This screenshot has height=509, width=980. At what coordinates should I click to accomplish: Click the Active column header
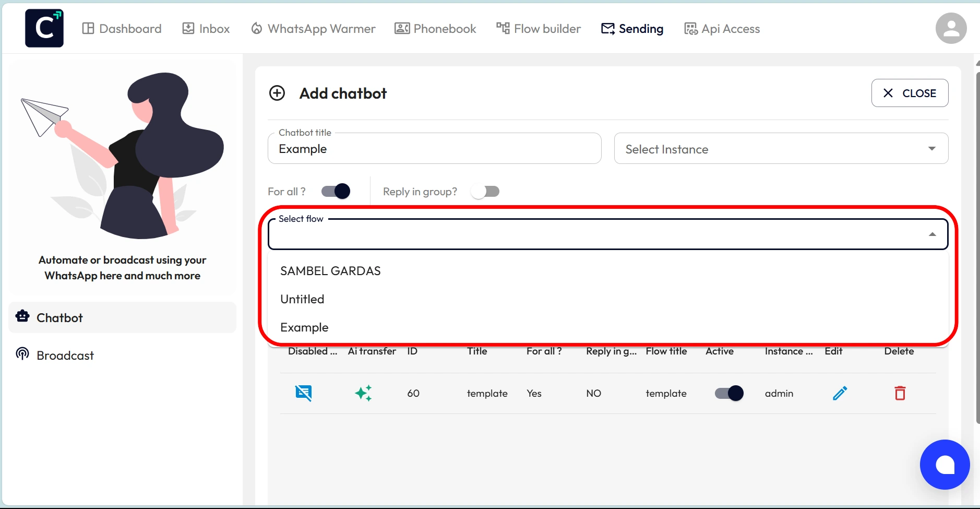click(x=720, y=351)
